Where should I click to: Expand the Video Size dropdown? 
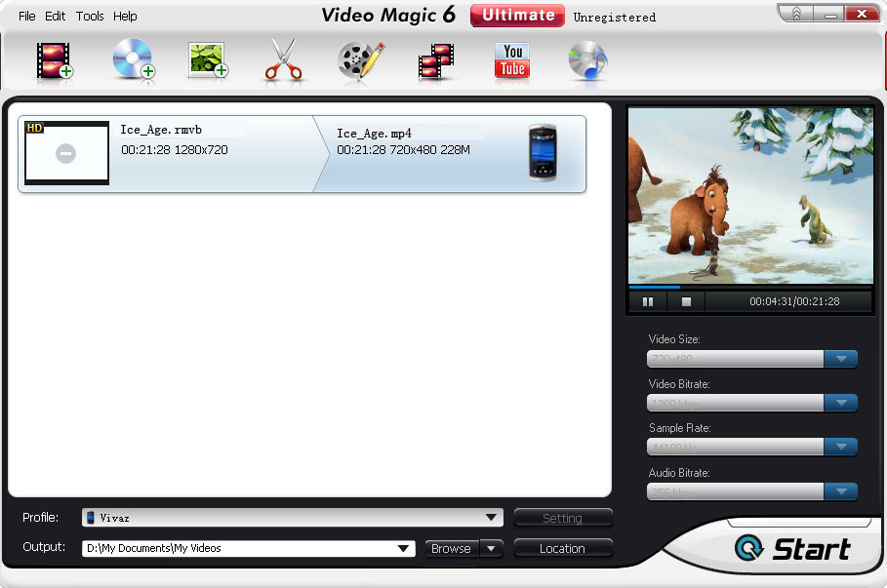840,359
